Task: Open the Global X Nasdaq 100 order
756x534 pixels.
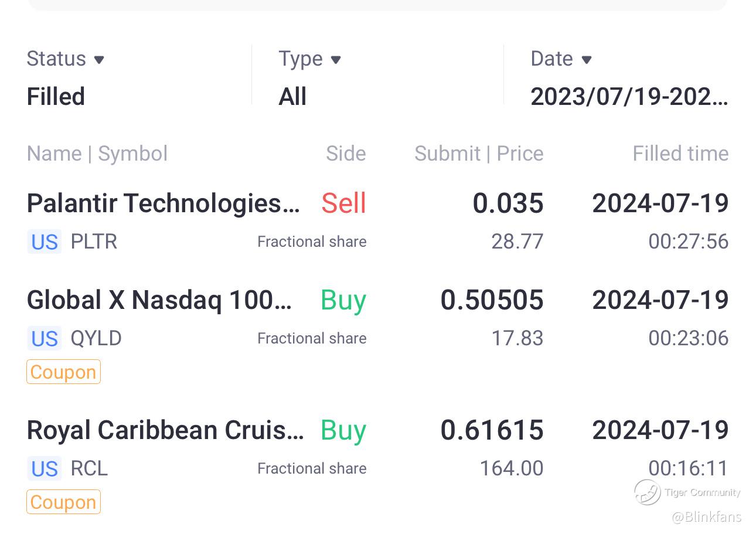Action: (159, 300)
